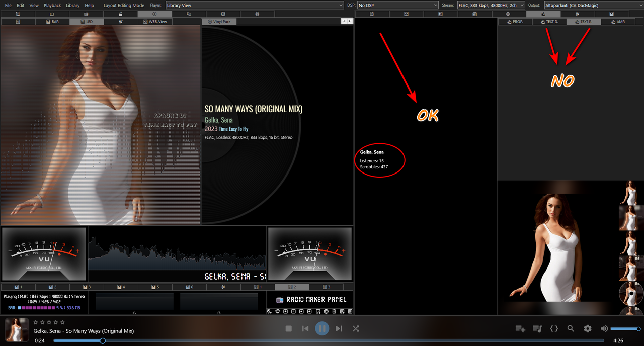
Task: Switch to the TEXT D. tab
Action: (549, 22)
